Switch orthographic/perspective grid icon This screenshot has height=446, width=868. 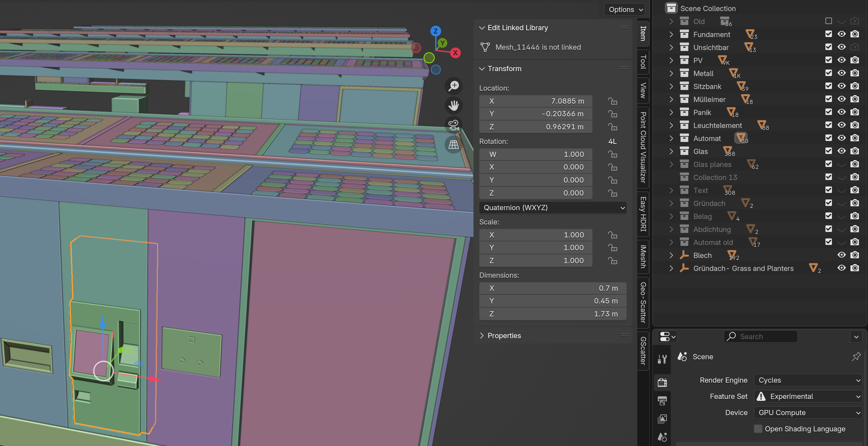pyautogui.click(x=454, y=145)
